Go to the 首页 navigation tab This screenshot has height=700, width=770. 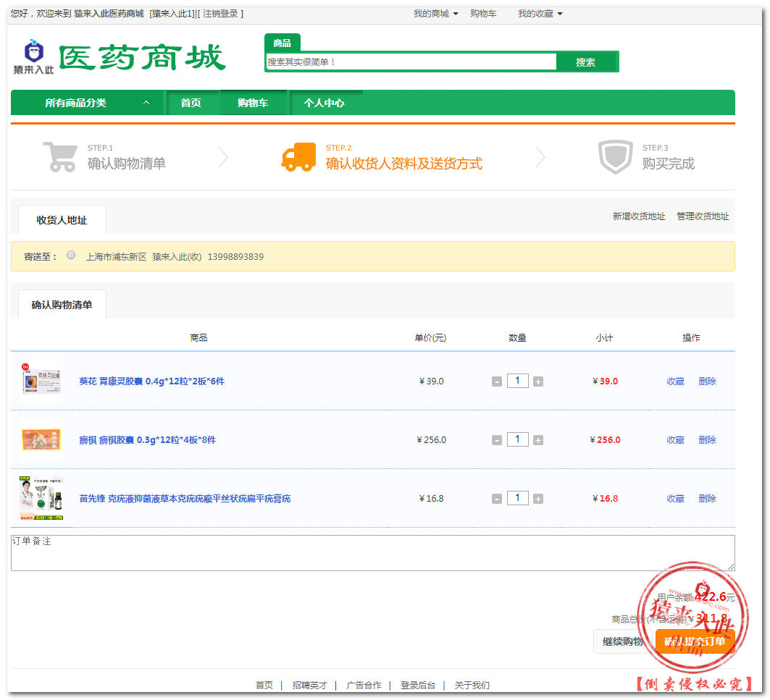(191, 103)
